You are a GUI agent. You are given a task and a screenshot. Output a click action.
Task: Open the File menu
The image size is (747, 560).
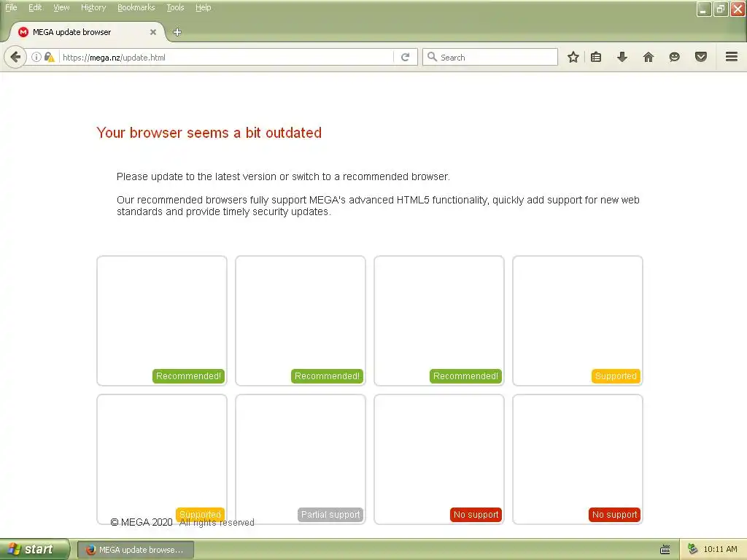coord(11,7)
